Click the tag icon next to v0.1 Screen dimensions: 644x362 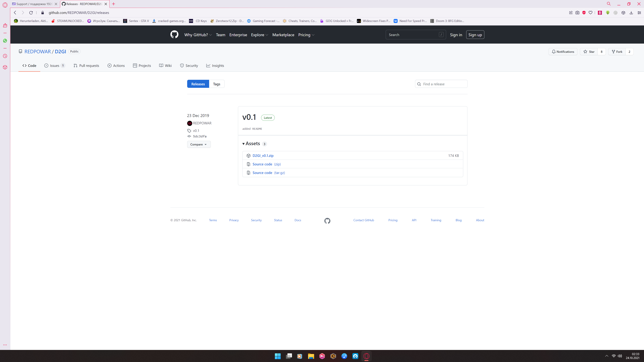(189, 131)
